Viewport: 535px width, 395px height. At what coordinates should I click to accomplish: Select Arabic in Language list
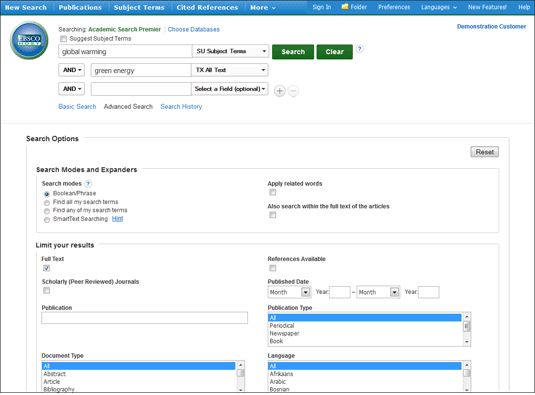coord(365,382)
